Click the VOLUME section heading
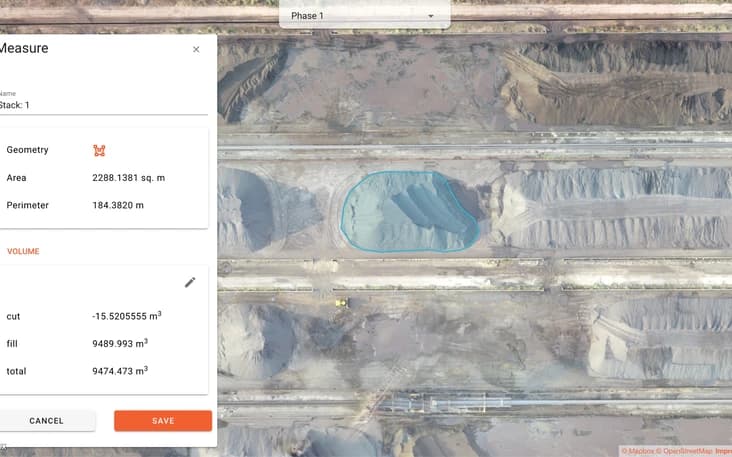Image resolution: width=732 pixels, height=457 pixels. (x=23, y=251)
